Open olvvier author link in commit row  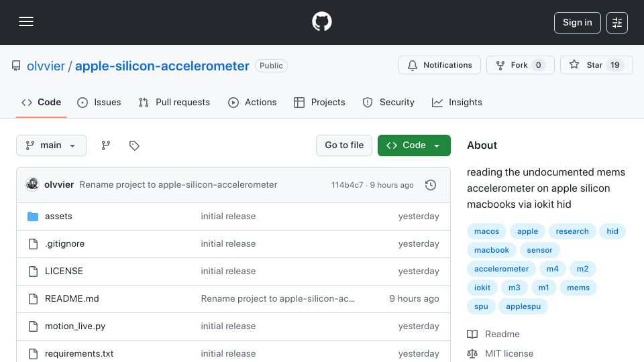click(x=59, y=185)
